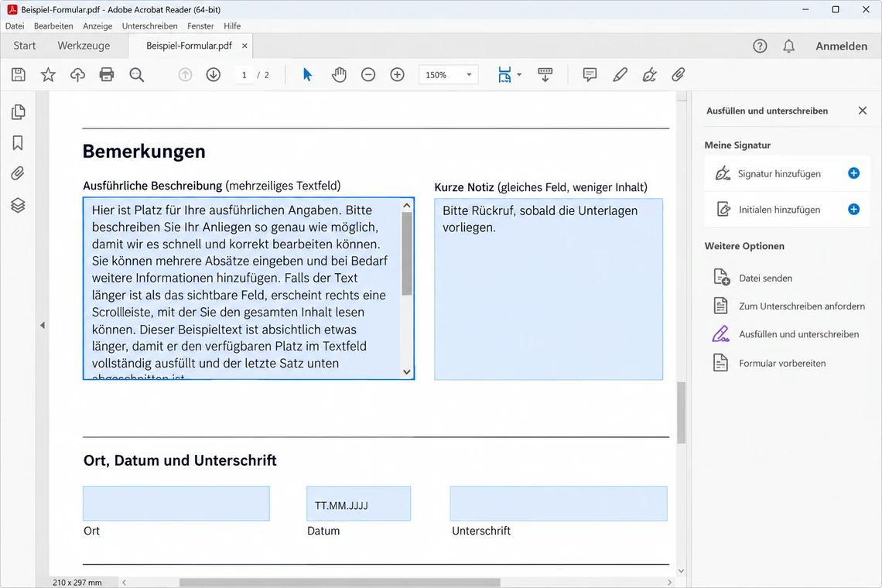Upload the file with the cloud icon
The image size is (882, 588).
click(77, 75)
